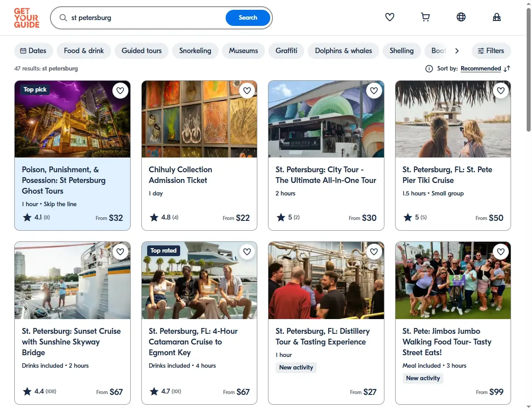
Task: Click the sliders icon in Filters button
Action: [481, 51]
